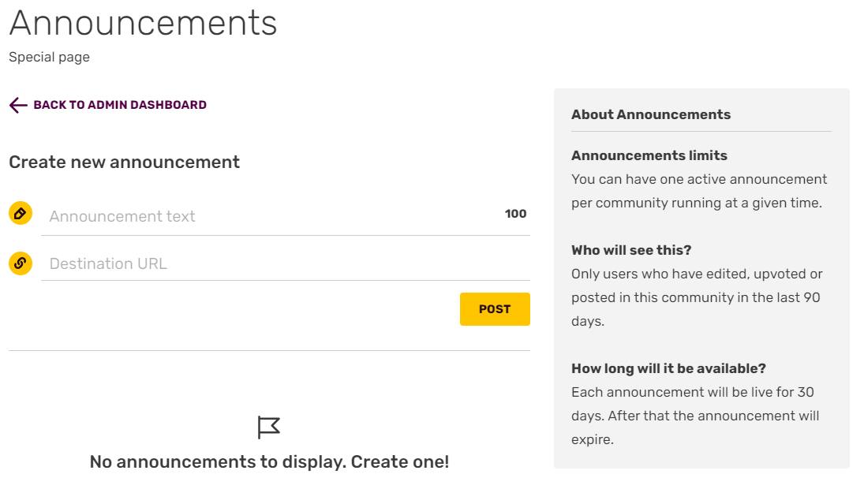Click the 100 character counter

(x=515, y=214)
